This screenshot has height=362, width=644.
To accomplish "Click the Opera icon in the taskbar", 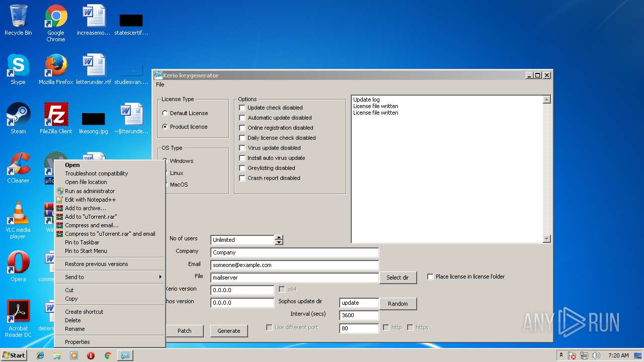I will click(x=91, y=355).
